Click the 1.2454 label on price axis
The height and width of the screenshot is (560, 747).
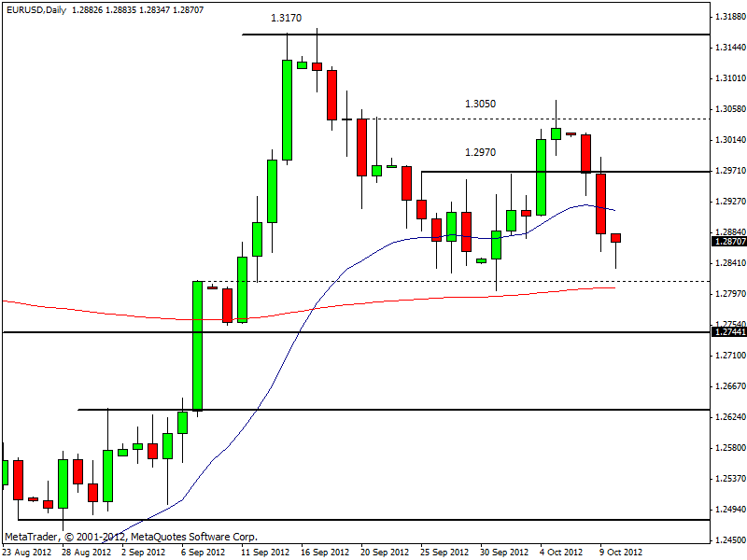728,540
